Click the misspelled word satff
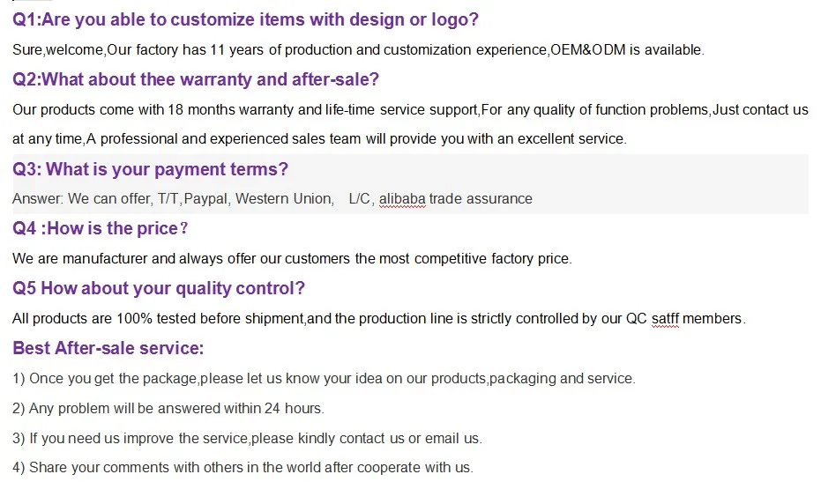The width and height of the screenshot is (821, 504). [665, 319]
